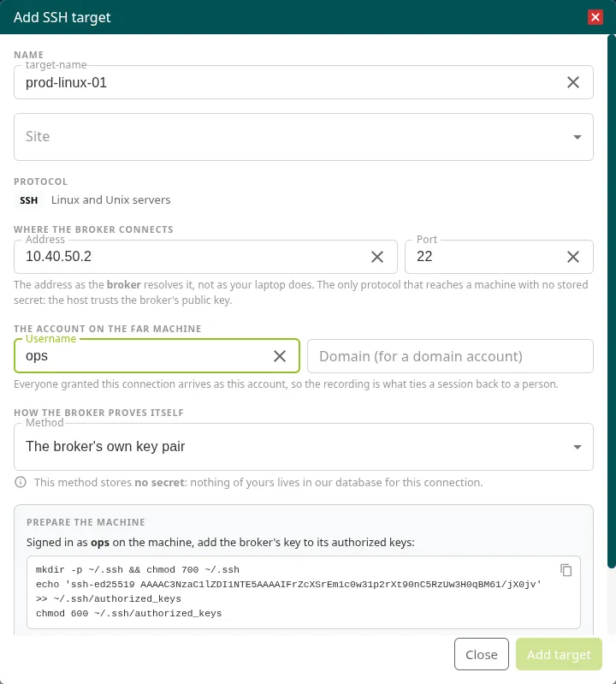This screenshot has height=684, width=616.
Task: Expand the Site dropdown arrow
Action: [x=577, y=137]
